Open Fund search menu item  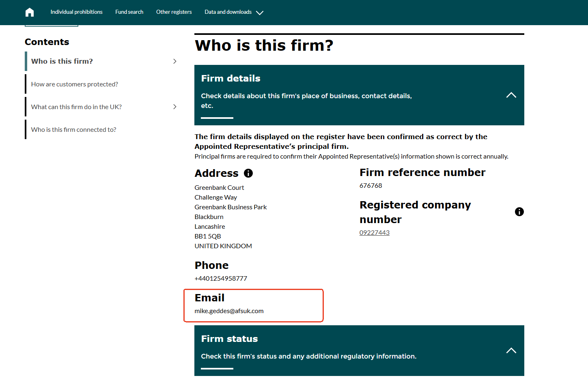pyautogui.click(x=129, y=12)
